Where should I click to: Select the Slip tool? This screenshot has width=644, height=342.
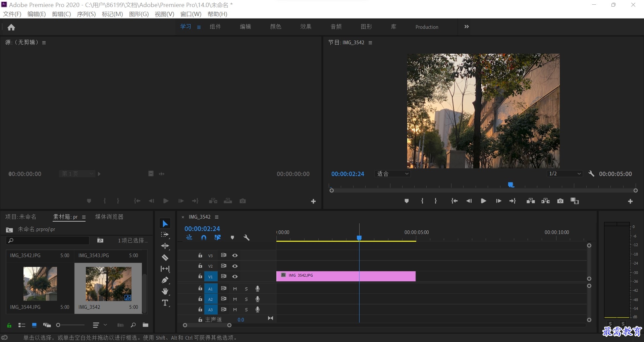(165, 269)
